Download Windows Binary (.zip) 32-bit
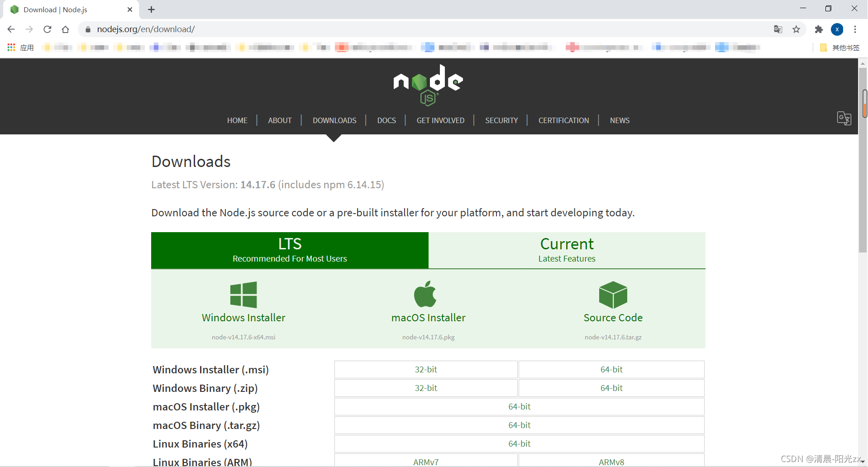 [x=426, y=388]
